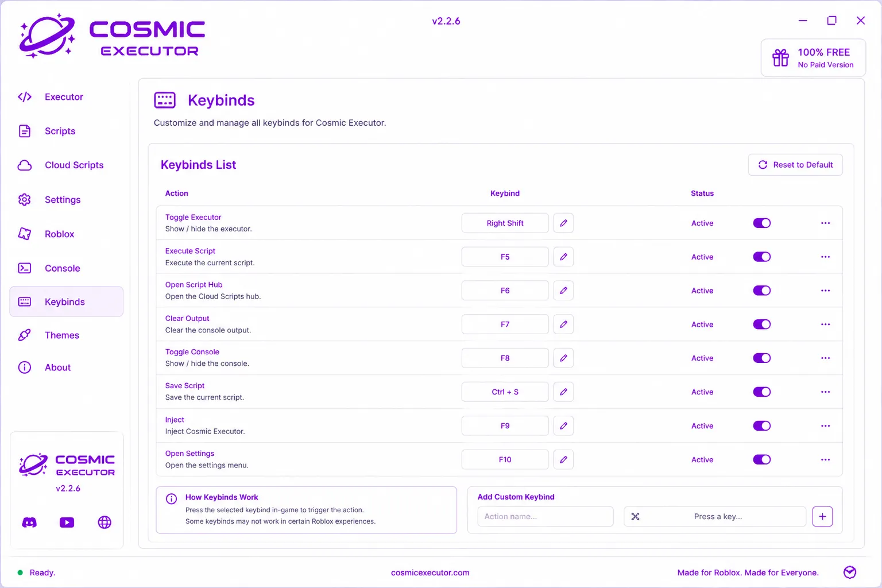Toggle the Toggle Console keybind switch
Screen dimensions: 882x588
click(x=762, y=358)
